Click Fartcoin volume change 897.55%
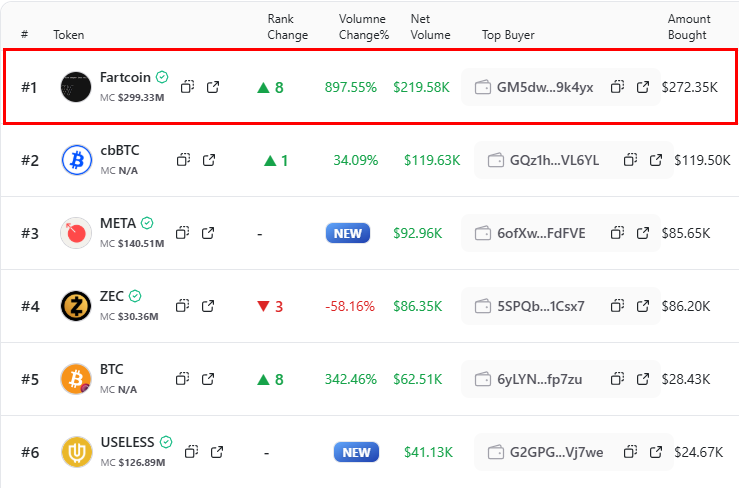 point(351,87)
